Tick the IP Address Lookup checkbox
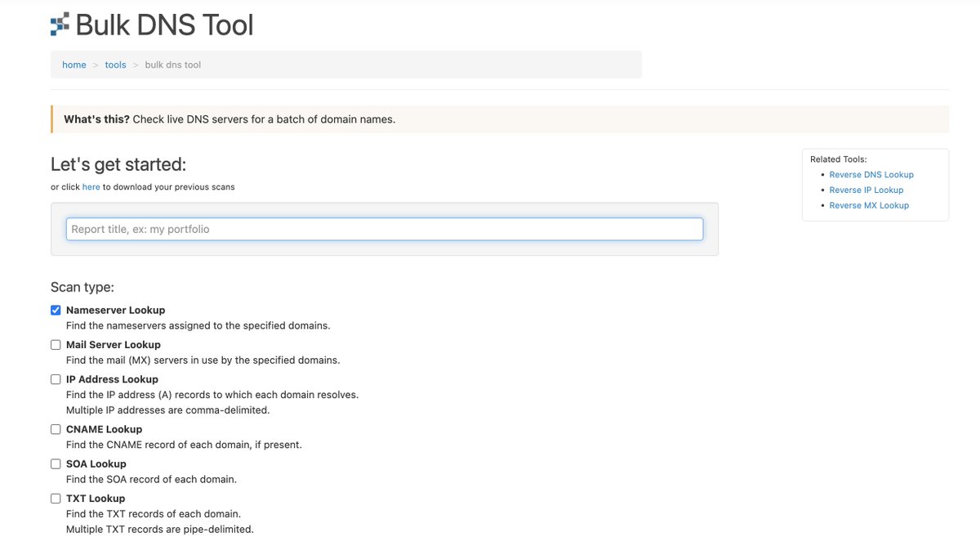The height and width of the screenshot is (555, 980). tap(56, 379)
